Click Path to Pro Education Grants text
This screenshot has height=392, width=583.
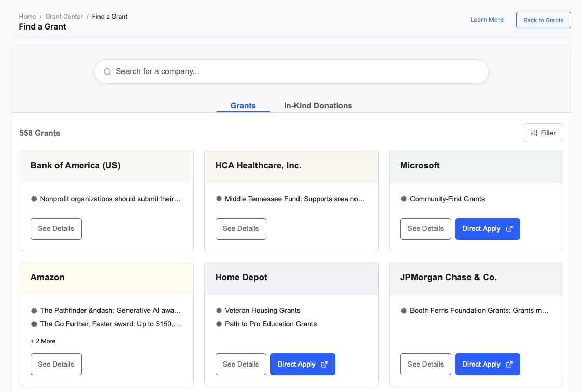(271, 324)
